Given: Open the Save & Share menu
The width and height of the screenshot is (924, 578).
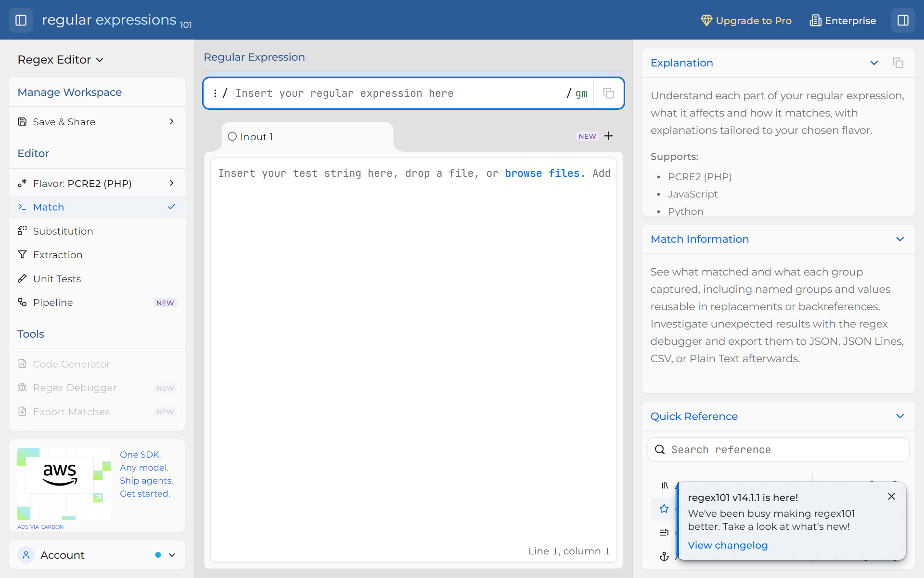Looking at the screenshot, I should pyautogui.click(x=97, y=122).
